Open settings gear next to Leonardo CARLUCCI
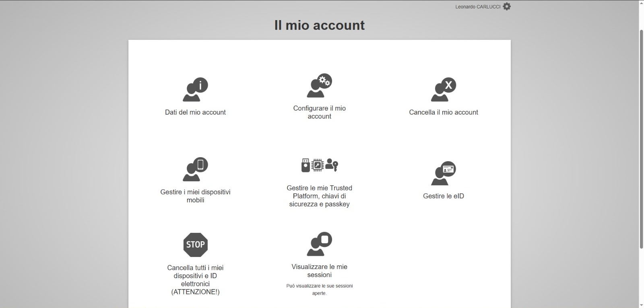This screenshot has height=308, width=644. click(x=507, y=6)
